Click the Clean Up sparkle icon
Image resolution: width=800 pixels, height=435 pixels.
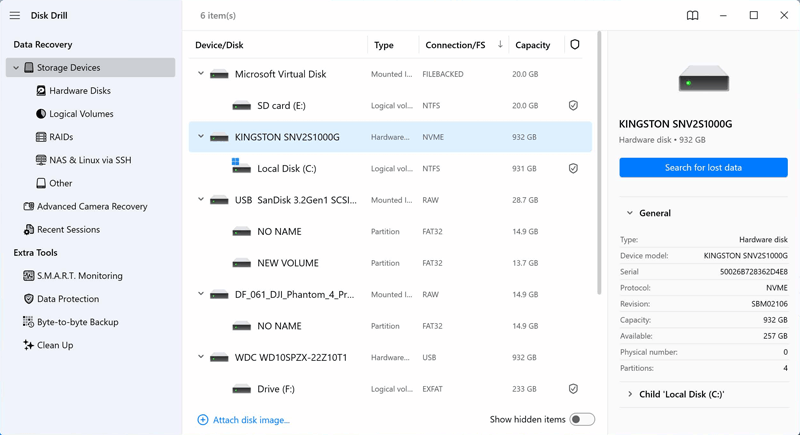[29, 345]
